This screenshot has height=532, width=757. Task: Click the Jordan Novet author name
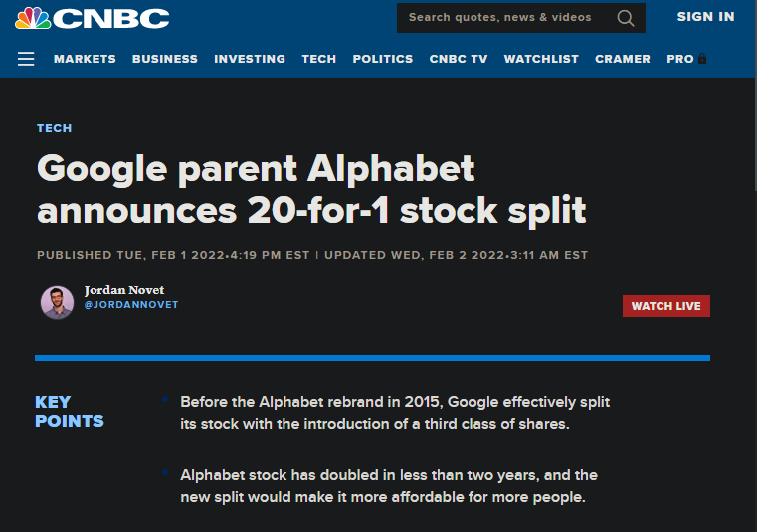124,290
